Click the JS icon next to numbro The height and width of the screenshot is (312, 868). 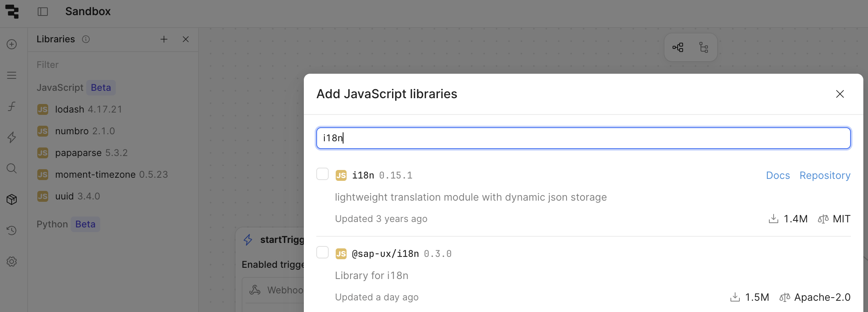coord(43,131)
